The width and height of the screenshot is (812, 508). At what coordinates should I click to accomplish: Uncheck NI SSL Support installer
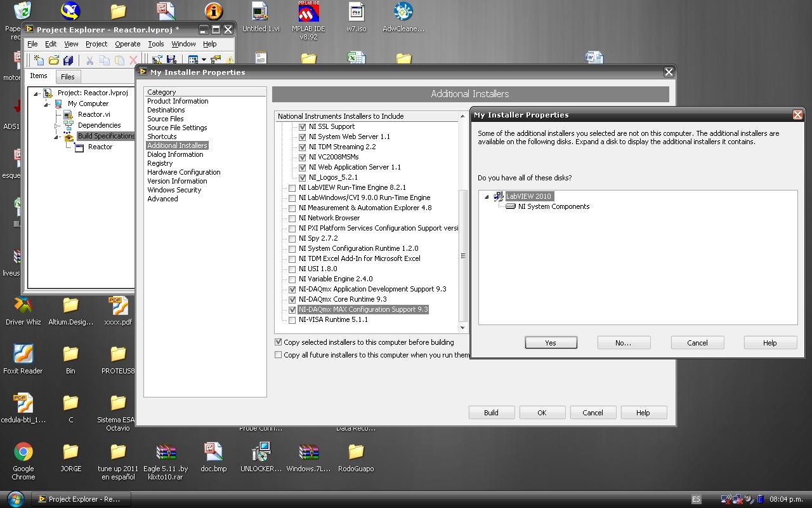tap(303, 126)
